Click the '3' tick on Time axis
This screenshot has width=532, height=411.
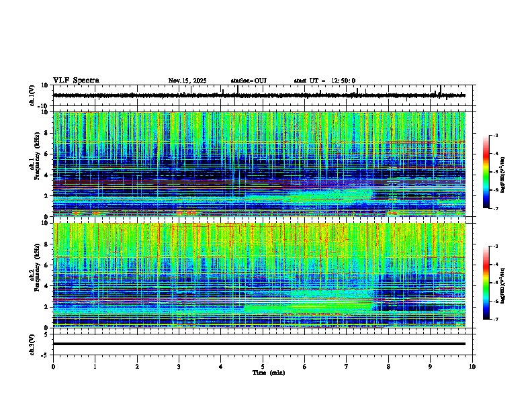179,367
